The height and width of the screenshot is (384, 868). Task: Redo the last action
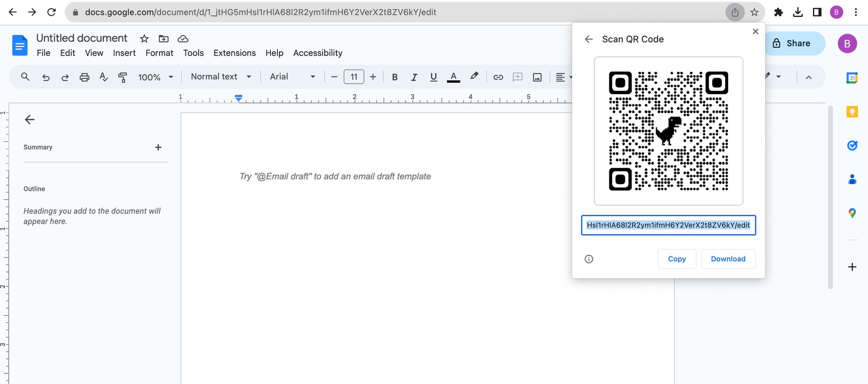(x=65, y=77)
